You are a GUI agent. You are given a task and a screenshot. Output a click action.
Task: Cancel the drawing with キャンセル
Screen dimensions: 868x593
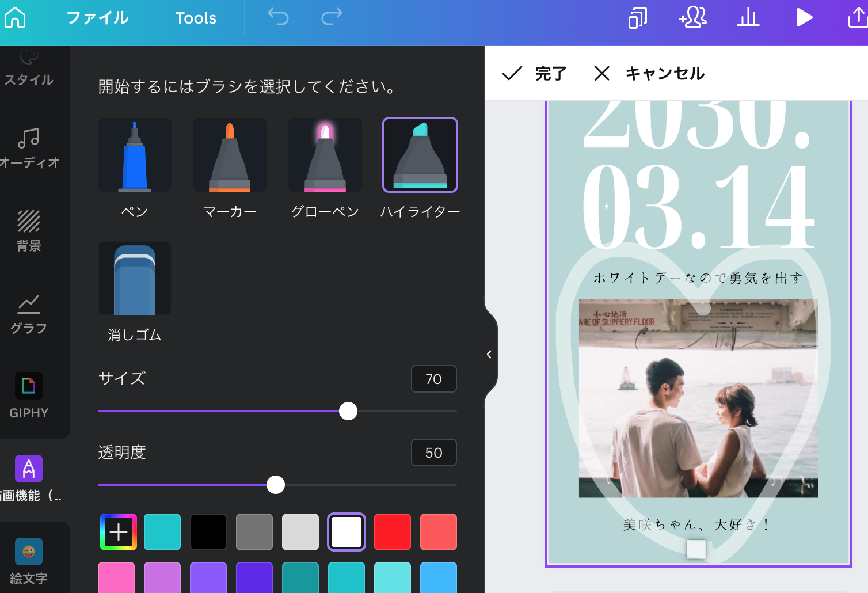pos(649,73)
